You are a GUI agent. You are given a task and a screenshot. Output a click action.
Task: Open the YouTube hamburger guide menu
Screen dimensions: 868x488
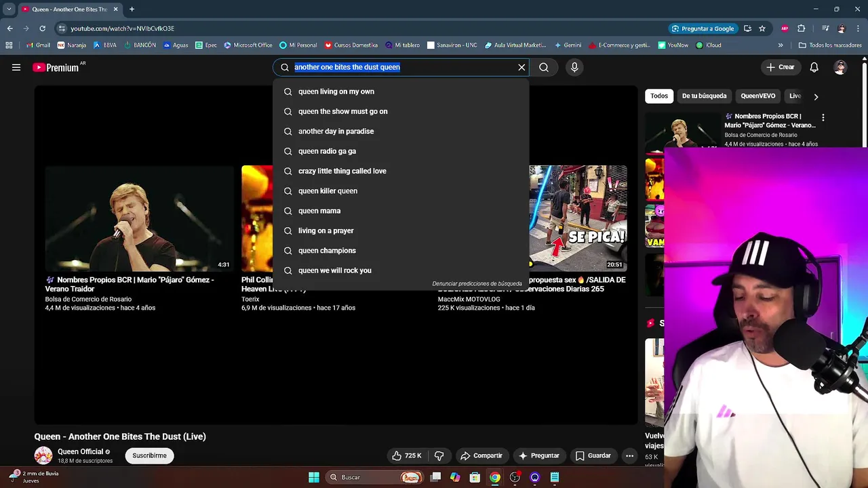point(16,67)
